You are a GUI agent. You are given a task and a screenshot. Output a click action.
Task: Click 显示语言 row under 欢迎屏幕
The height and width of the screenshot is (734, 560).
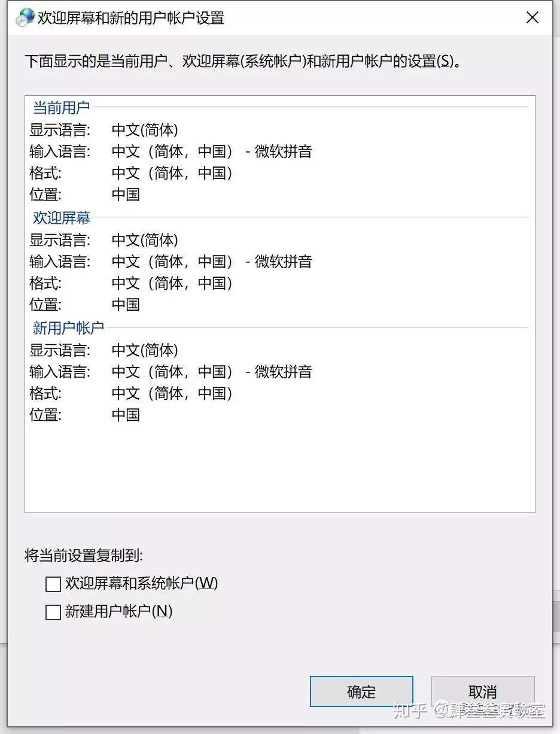click(x=60, y=240)
